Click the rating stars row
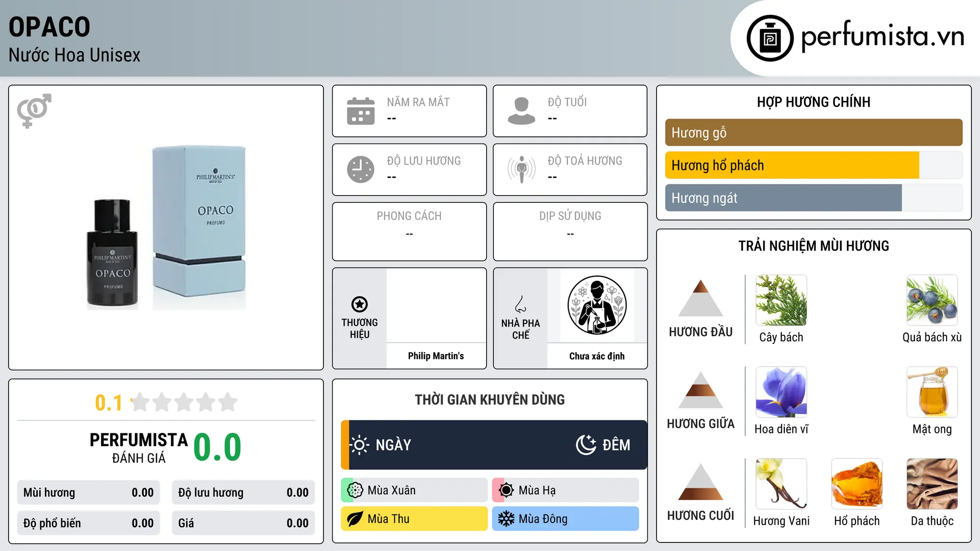This screenshot has height=551, width=980. pos(184,402)
